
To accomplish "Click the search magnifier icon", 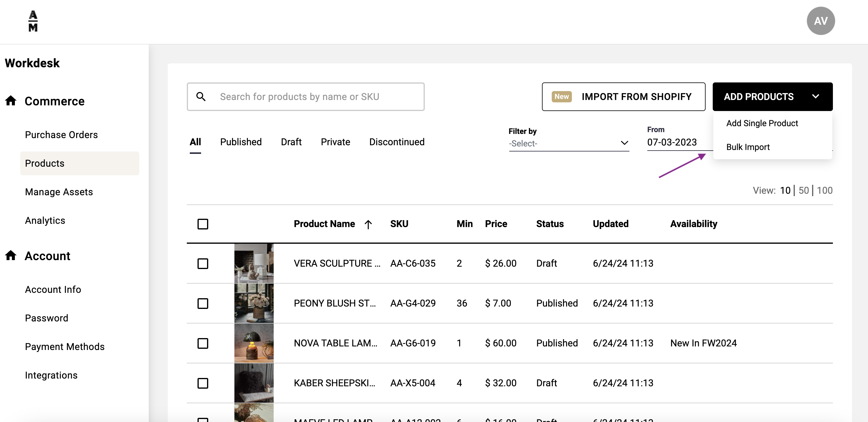I will (201, 97).
